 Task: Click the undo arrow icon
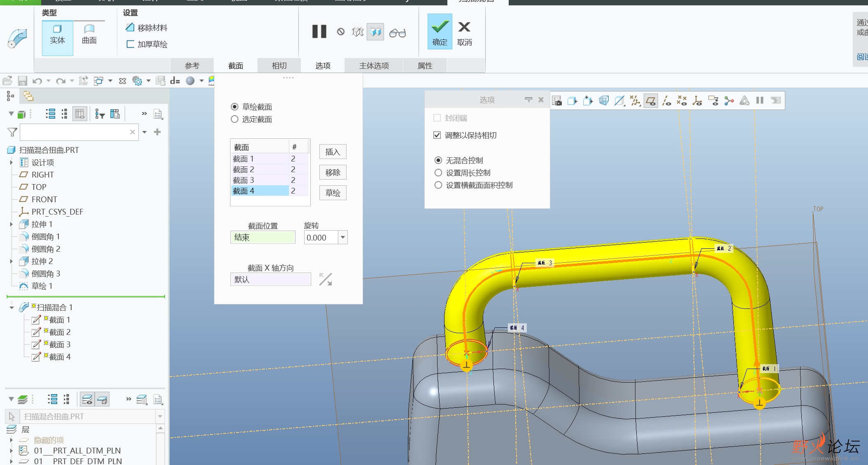point(37,81)
